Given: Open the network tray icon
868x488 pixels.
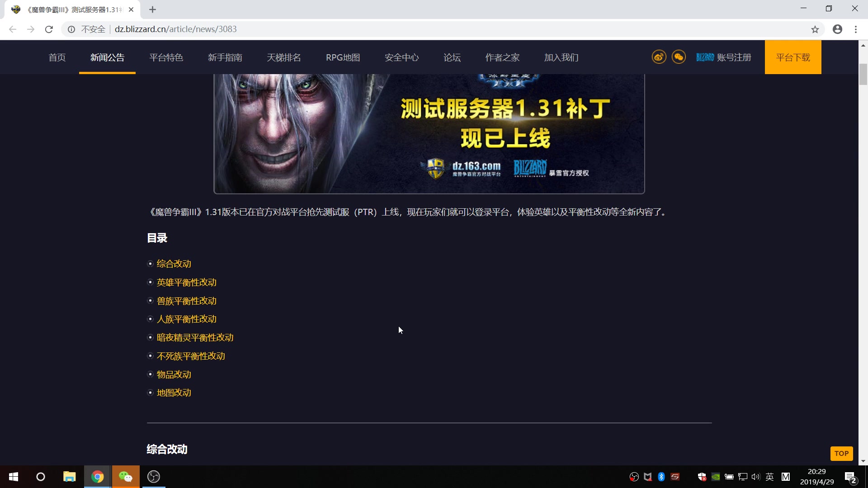Looking at the screenshot, I should pos(742,477).
